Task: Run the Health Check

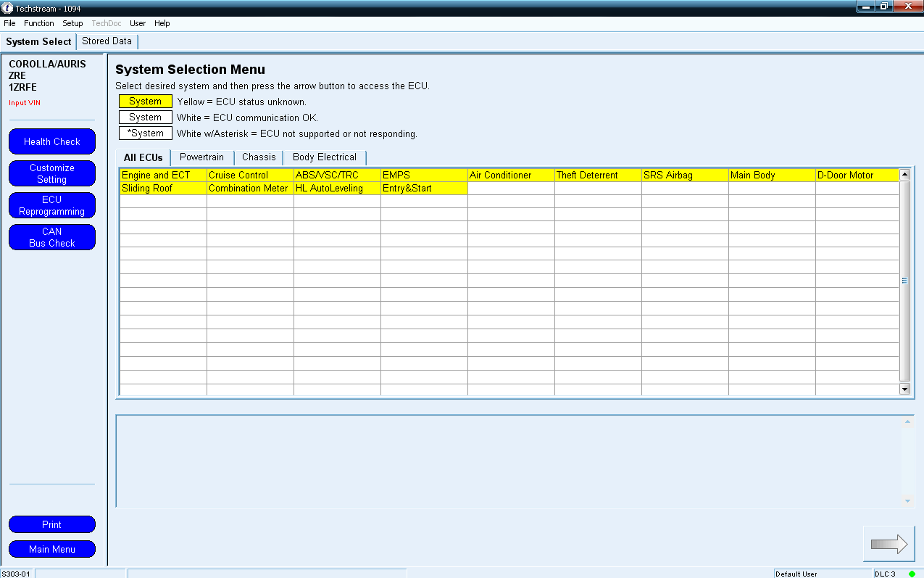Action: pos(52,141)
